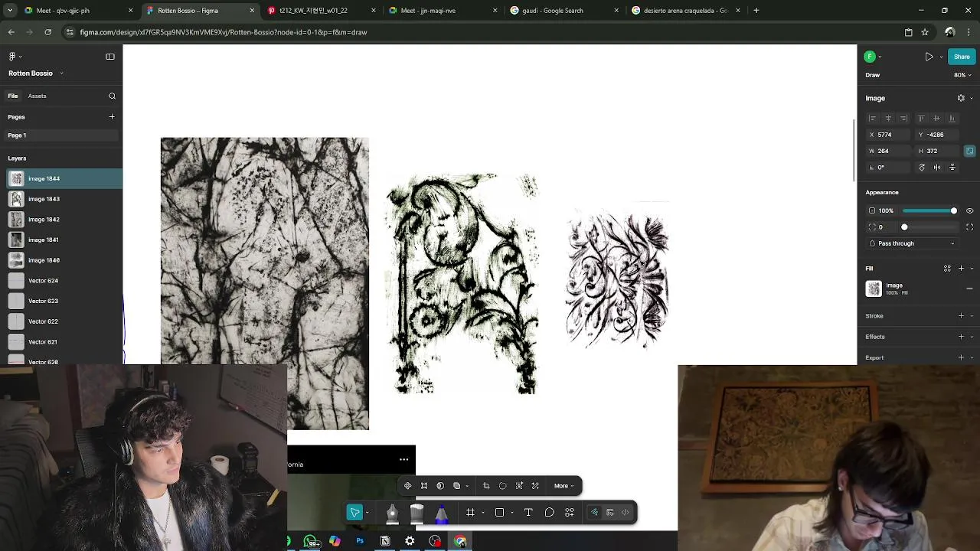Screen dimensions: 980x551
Task: Open the Meet - qbv-qjic-pih browser tab
Action: [79, 11]
